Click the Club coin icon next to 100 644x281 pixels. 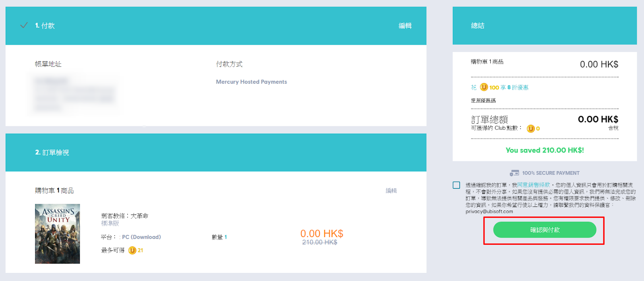point(484,87)
